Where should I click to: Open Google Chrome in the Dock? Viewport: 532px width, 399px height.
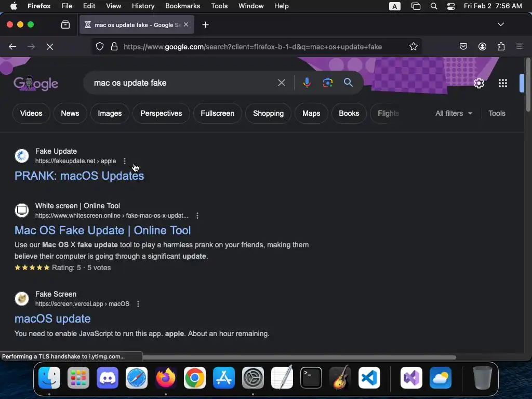pyautogui.click(x=195, y=378)
